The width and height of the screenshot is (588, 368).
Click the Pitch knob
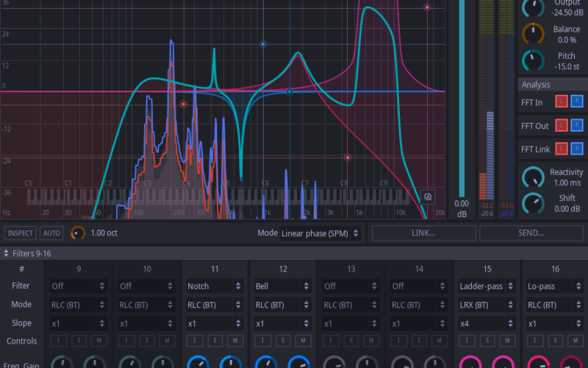[x=534, y=61]
